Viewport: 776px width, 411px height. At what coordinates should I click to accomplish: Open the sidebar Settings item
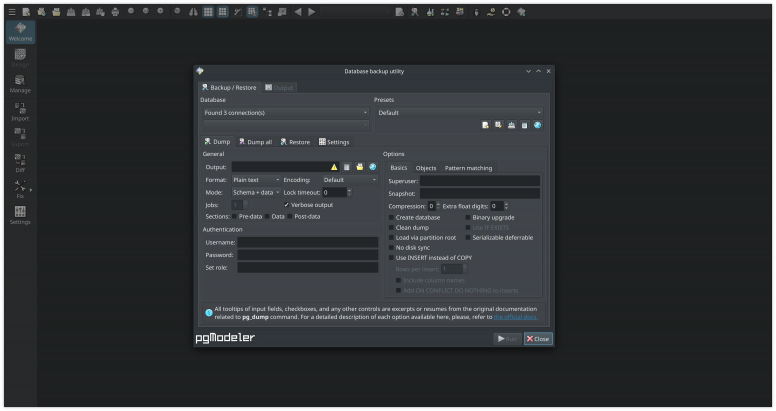20,215
